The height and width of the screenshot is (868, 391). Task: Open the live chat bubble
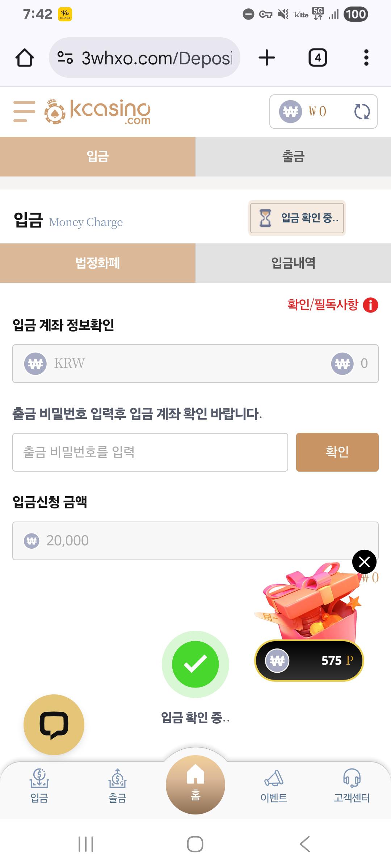tap(54, 724)
